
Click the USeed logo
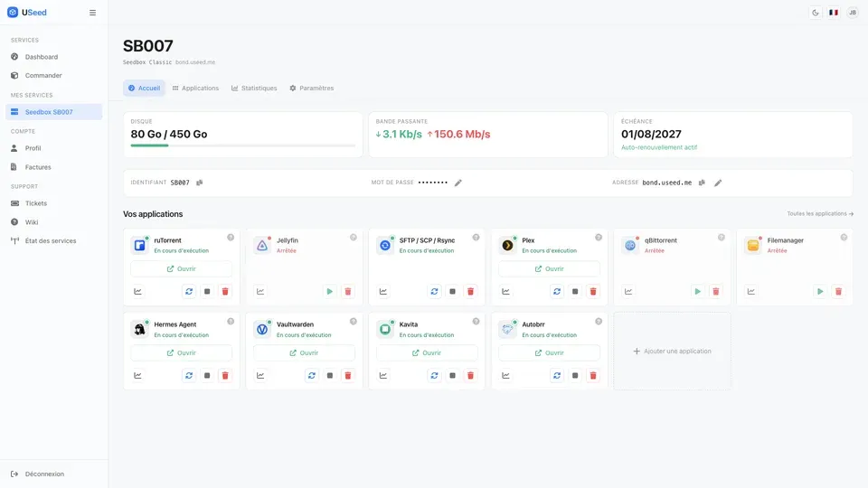pyautogui.click(x=26, y=12)
